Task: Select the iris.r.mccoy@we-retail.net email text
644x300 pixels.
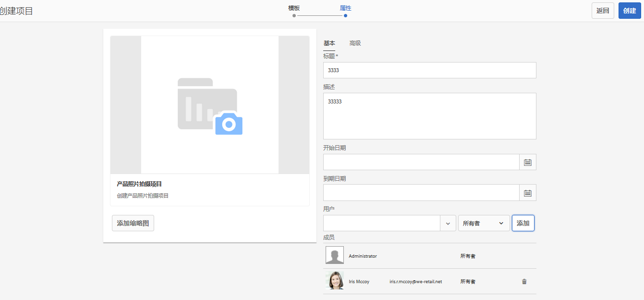Action: pyautogui.click(x=415, y=282)
